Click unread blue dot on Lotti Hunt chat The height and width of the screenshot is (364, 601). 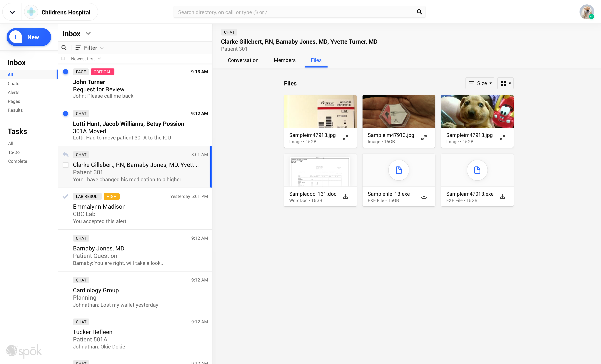pos(65,114)
